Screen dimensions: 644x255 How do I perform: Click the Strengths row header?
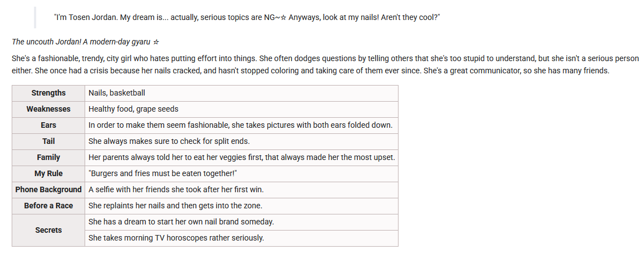coord(48,93)
